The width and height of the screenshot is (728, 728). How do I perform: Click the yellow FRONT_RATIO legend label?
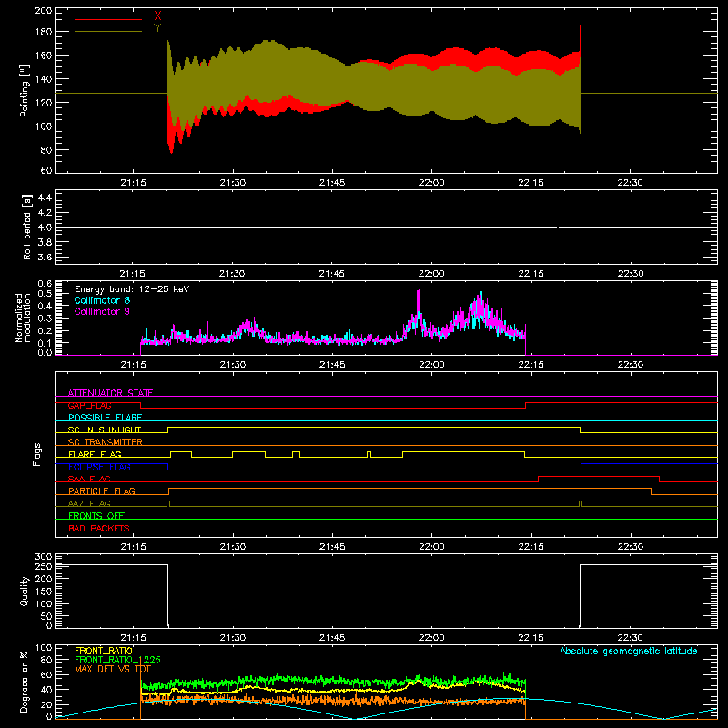tap(104, 651)
